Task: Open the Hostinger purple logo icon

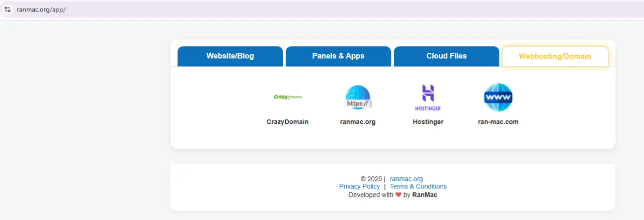Action: [428, 97]
